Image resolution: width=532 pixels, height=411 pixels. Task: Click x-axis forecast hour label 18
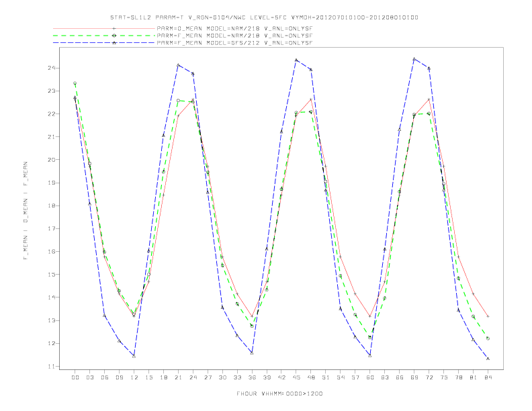click(163, 377)
